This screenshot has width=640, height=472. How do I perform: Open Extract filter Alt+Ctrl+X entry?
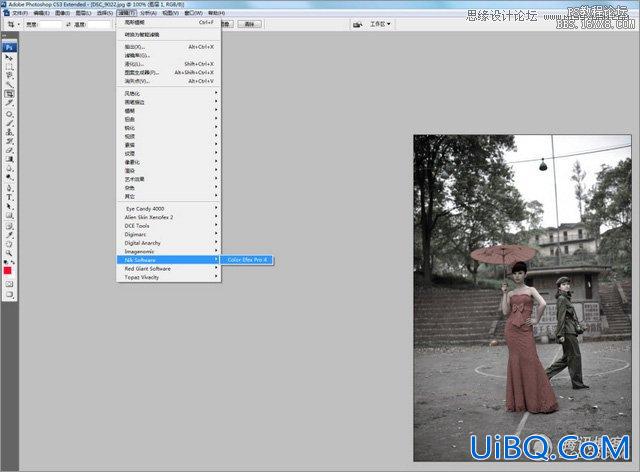[169, 47]
